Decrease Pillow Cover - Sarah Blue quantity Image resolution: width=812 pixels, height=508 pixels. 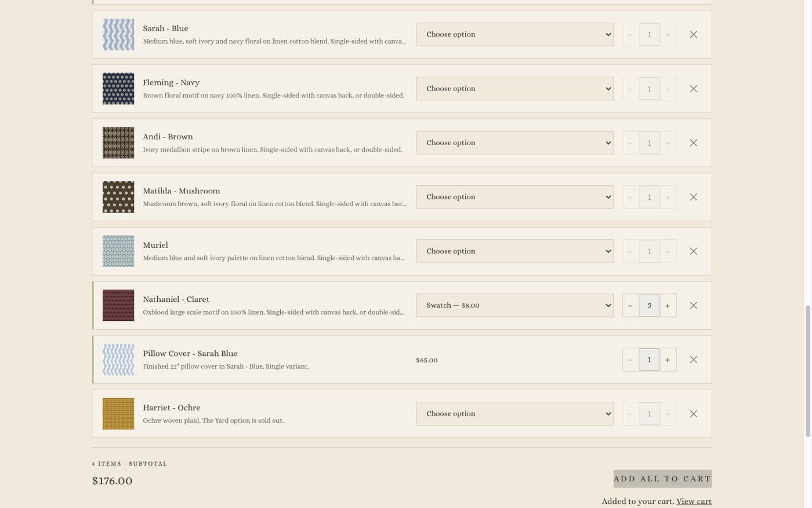pyautogui.click(x=630, y=359)
